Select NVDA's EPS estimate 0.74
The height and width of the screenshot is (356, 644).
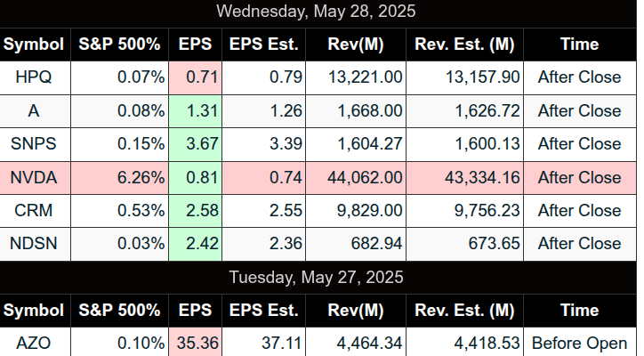tap(263, 178)
